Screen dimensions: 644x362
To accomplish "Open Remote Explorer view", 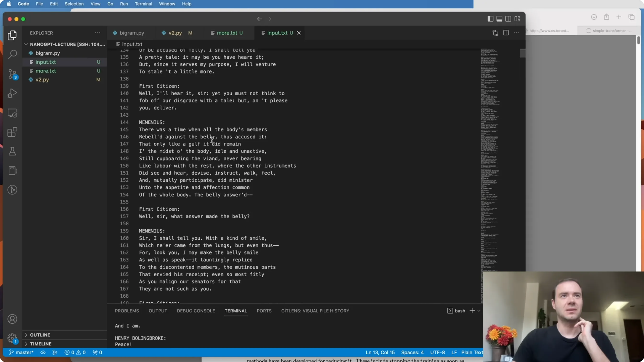I will point(12,113).
